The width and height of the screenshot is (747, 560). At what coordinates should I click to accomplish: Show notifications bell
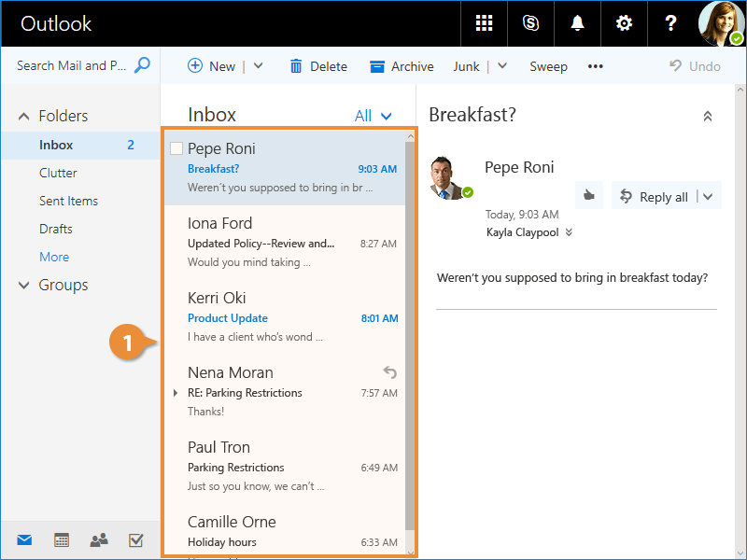(x=577, y=23)
